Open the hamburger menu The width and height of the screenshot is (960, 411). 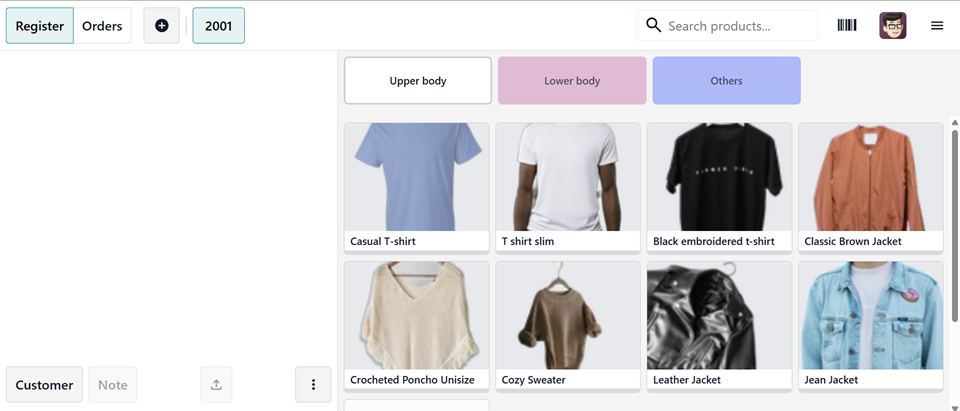(937, 26)
